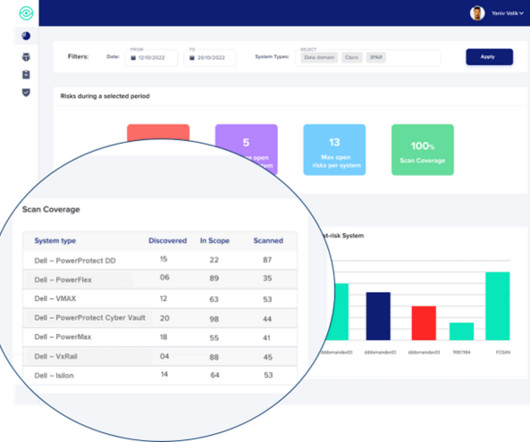Click In Scope value 89 for PowerFlex

(214, 278)
